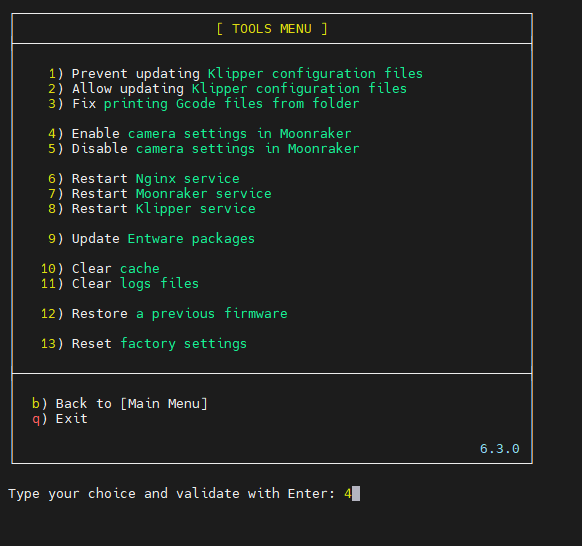Viewport: 582px width, 546px height.
Task: Click the Exit option
Action: click(60, 419)
